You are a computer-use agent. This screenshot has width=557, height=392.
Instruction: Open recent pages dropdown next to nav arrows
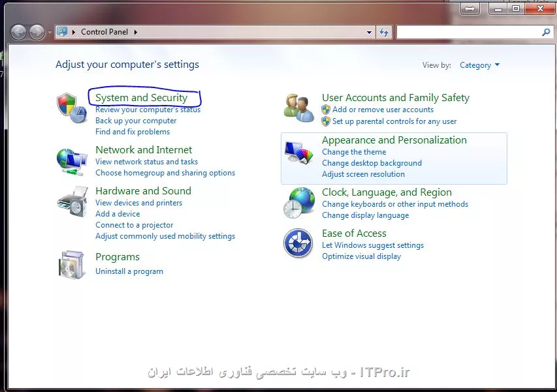pyautogui.click(x=50, y=32)
